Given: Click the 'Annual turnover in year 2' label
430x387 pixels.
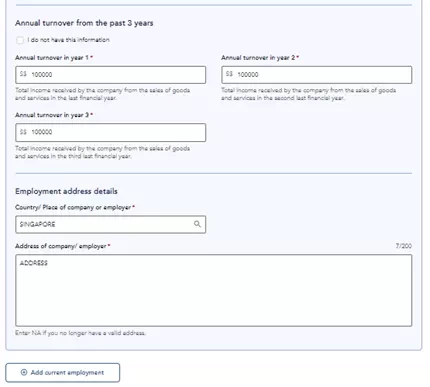Looking at the screenshot, I should point(258,58).
